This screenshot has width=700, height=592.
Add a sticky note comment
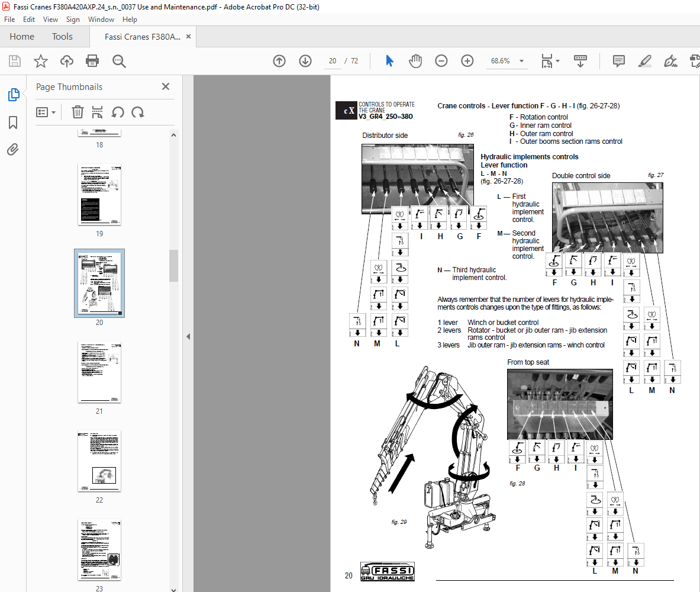(619, 61)
